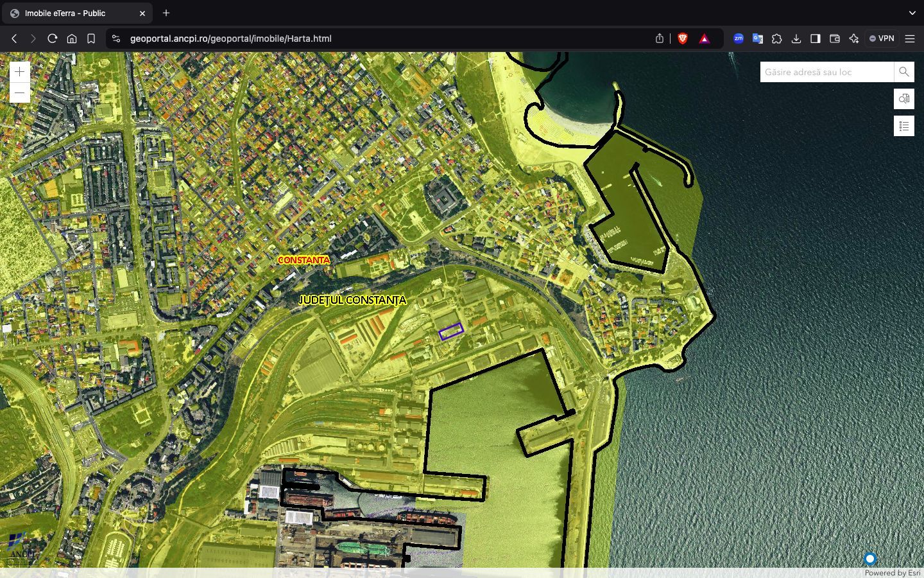Click the Brave Shields lion icon
Screen dimensions: 924x578
[x=683, y=39]
